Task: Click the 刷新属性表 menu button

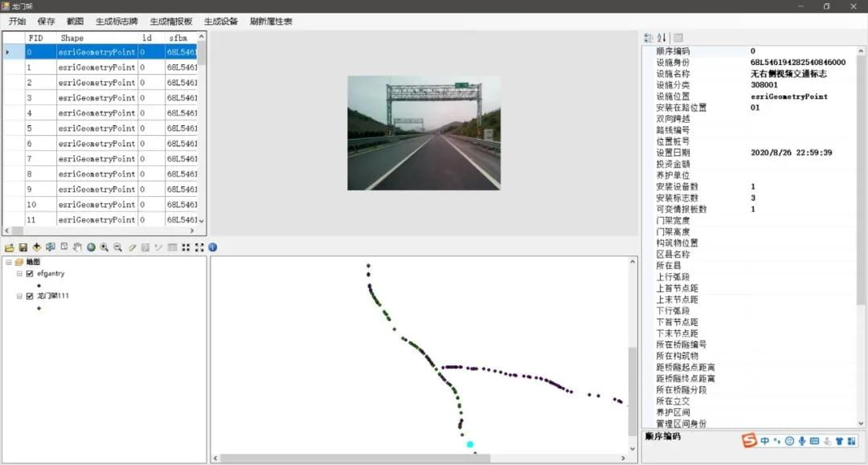Action: 271,22
